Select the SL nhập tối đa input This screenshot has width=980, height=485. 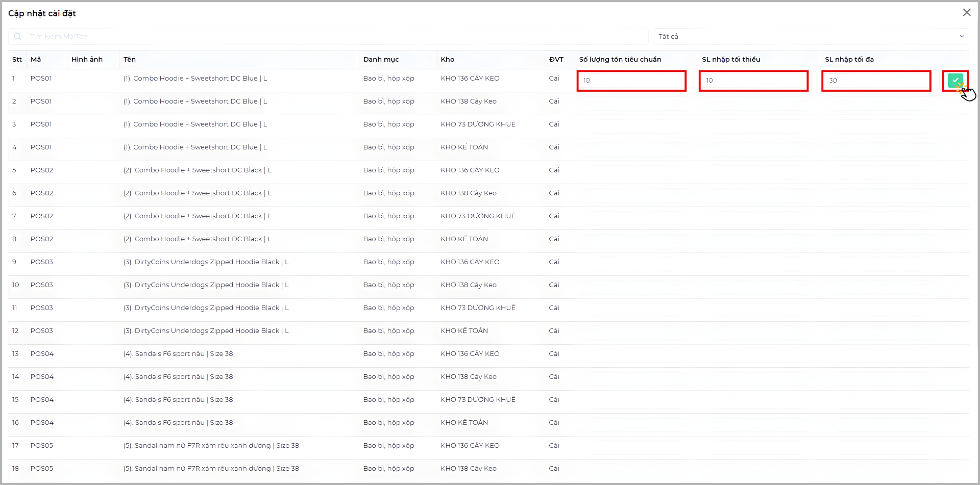(x=876, y=81)
